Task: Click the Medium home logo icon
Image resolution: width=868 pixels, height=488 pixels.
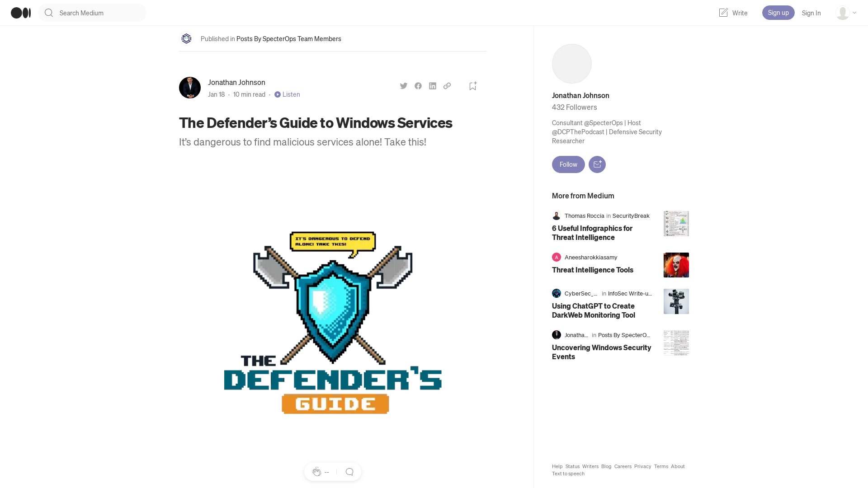Action: tap(20, 12)
